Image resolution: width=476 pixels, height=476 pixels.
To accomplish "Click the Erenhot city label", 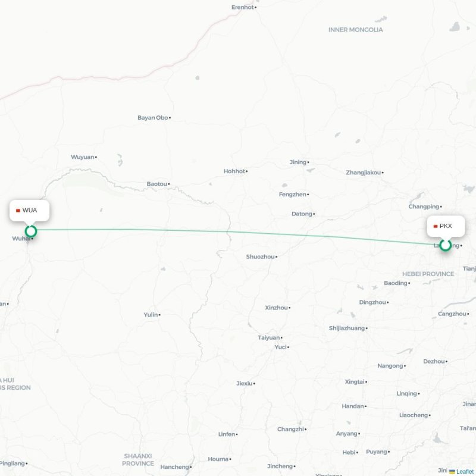I will (x=242, y=7).
